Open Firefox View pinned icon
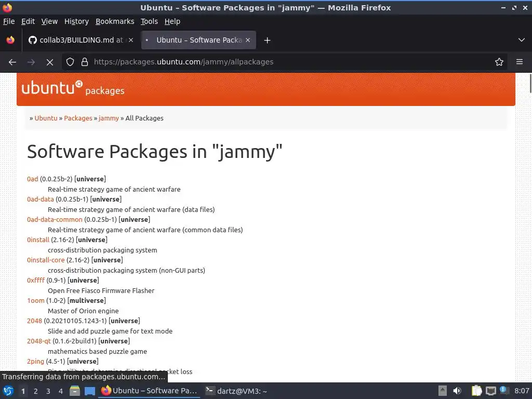532x399 pixels. (10, 40)
